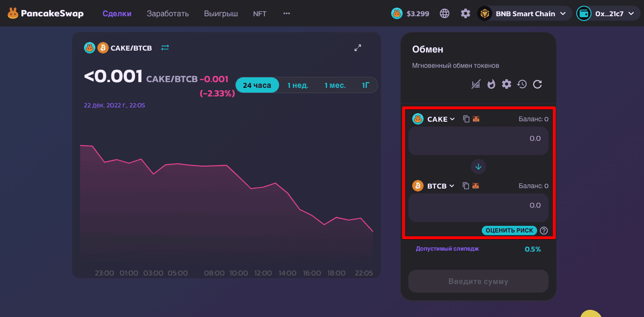644x317 pixels.
Task: Open the Сделки menu
Action: [117, 13]
